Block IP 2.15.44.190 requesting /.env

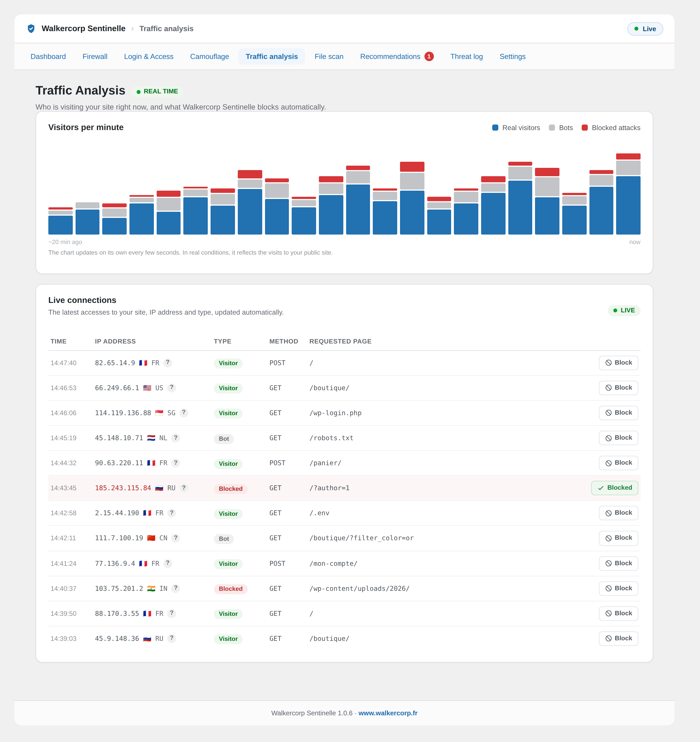(x=618, y=512)
